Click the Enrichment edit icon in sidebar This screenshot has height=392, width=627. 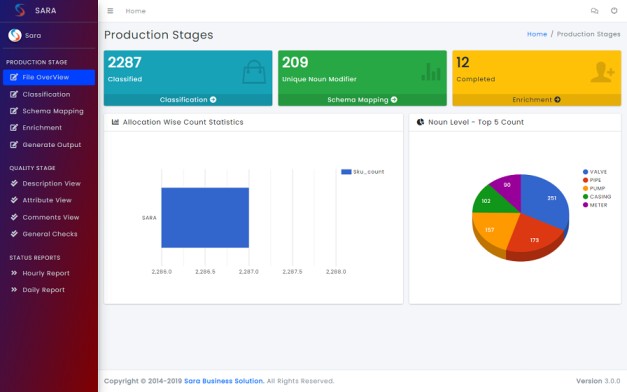pyautogui.click(x=14, y=128)
